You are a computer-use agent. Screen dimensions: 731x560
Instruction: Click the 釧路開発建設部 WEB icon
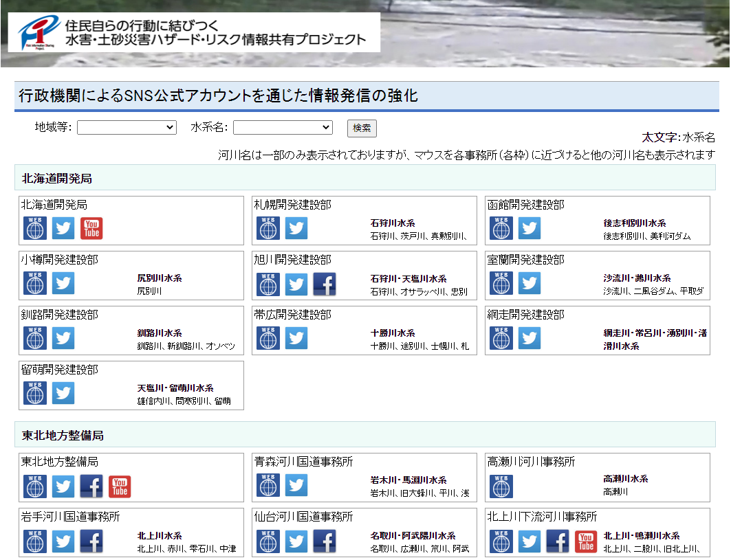click(35, 338)
